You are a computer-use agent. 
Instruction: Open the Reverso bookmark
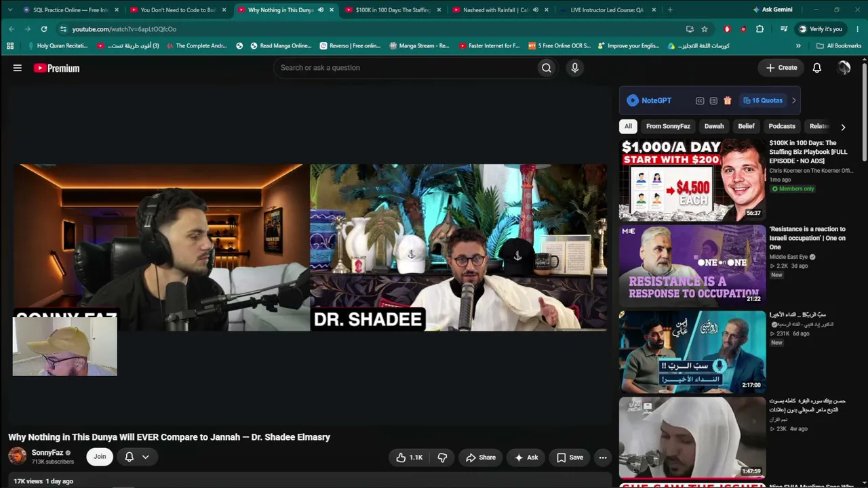349,46
